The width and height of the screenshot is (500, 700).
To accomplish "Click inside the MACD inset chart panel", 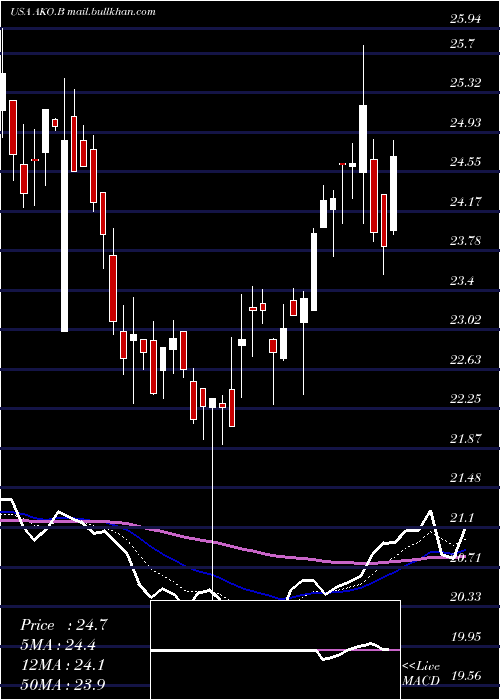I will pyautogui.click(x=275, y=650).
